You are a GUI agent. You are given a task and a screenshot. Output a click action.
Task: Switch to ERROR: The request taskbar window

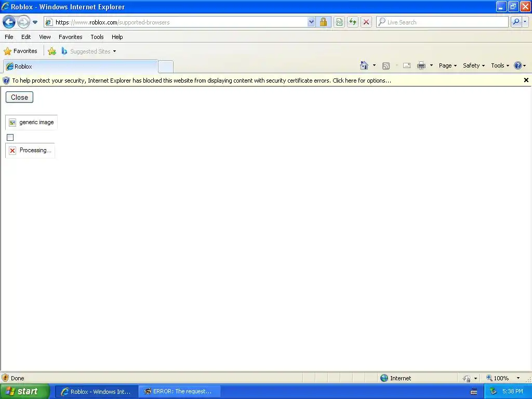pos(179,392)
